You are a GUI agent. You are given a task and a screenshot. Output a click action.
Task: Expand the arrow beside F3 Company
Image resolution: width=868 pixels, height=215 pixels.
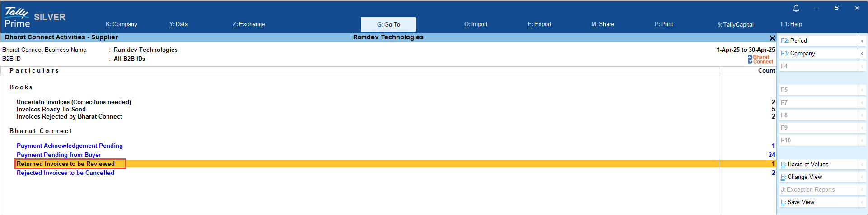[x=862, y=54]
